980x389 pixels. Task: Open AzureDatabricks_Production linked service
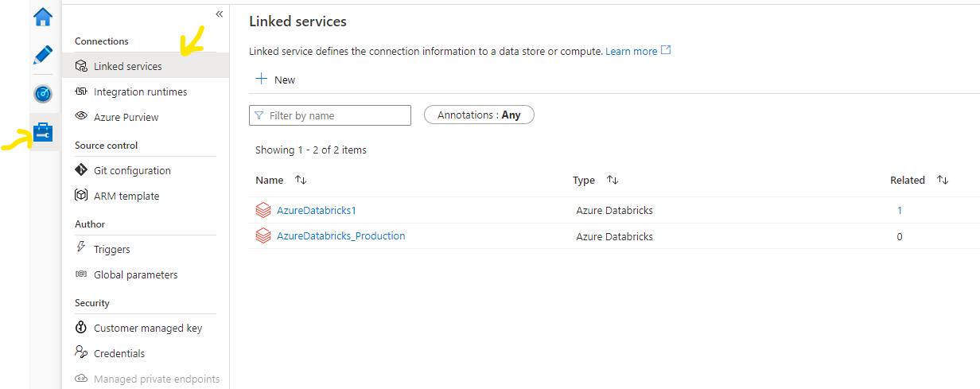(x=341, y=236)
